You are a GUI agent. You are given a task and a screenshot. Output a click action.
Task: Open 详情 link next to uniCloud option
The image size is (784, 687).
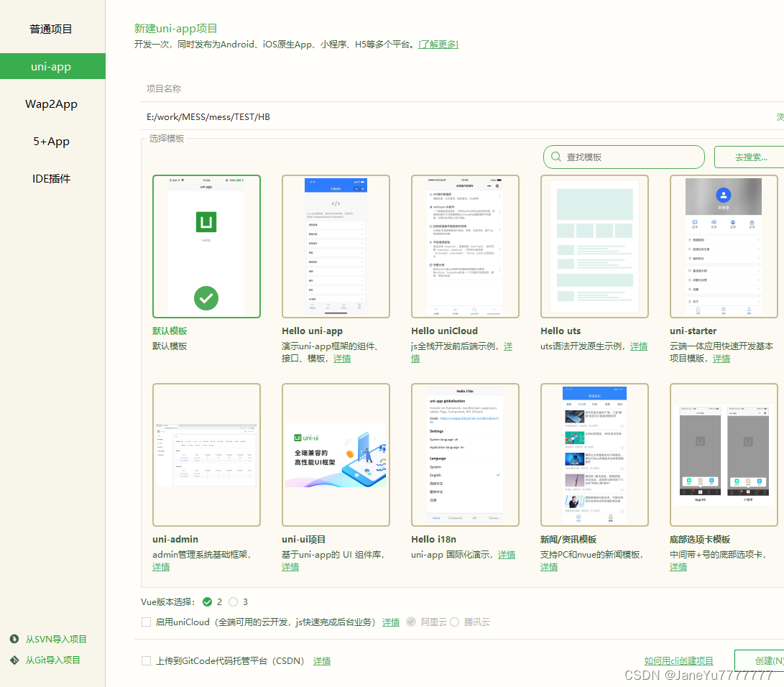click(x=391, y=622)
